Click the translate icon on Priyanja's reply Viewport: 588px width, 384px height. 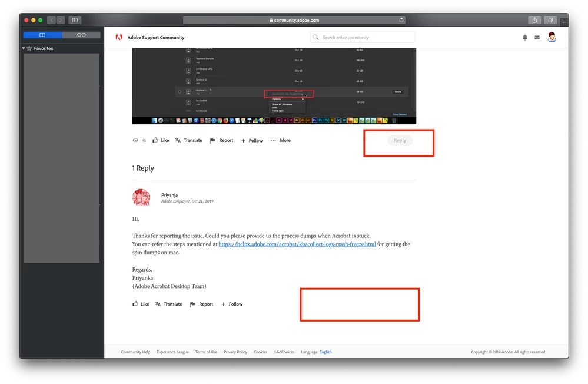[158, 304]
